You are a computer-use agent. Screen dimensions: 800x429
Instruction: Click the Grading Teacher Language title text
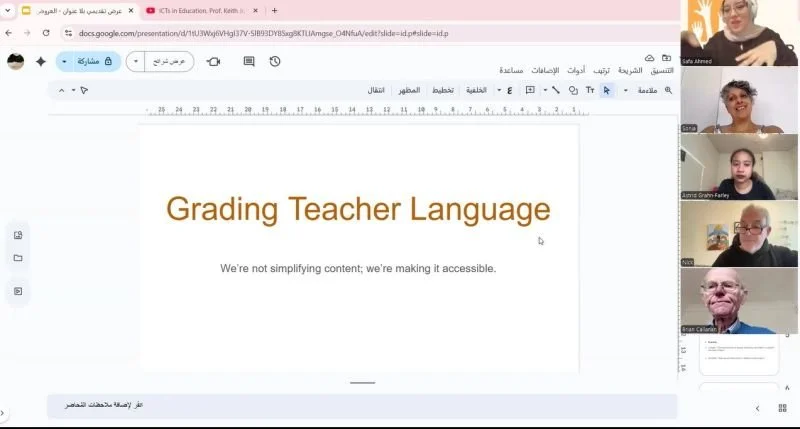point(358,209)
